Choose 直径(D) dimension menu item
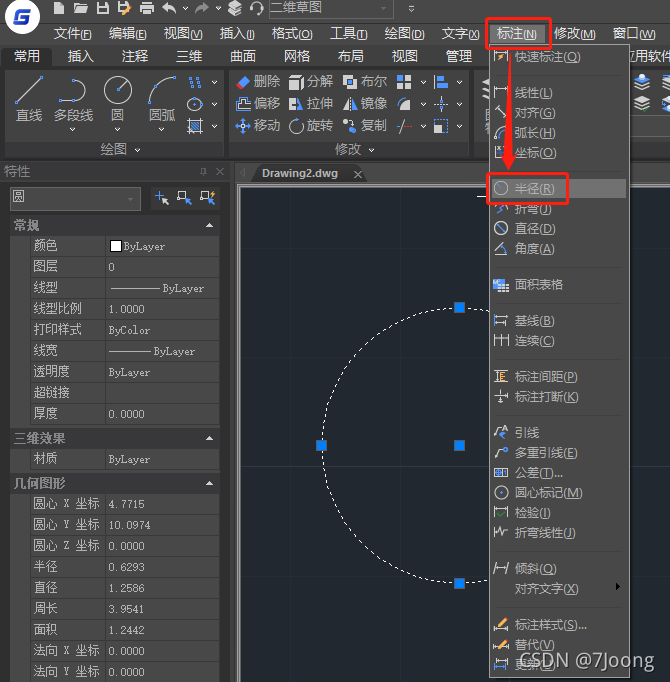Screen dimensions: 670x682 point(559,228)
